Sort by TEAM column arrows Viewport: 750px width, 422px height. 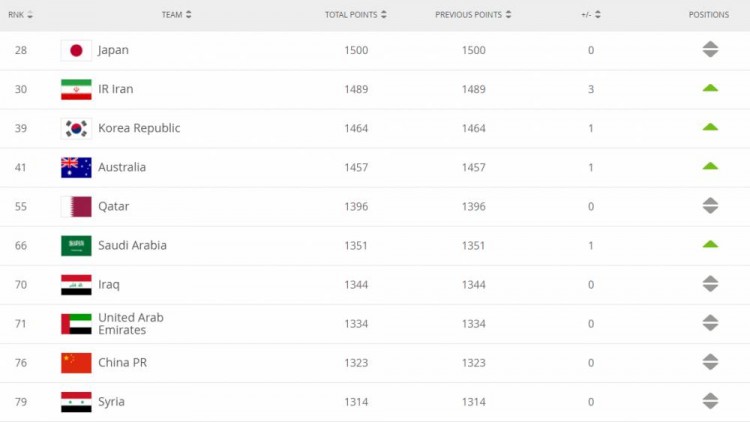click(x=188, y=14)
